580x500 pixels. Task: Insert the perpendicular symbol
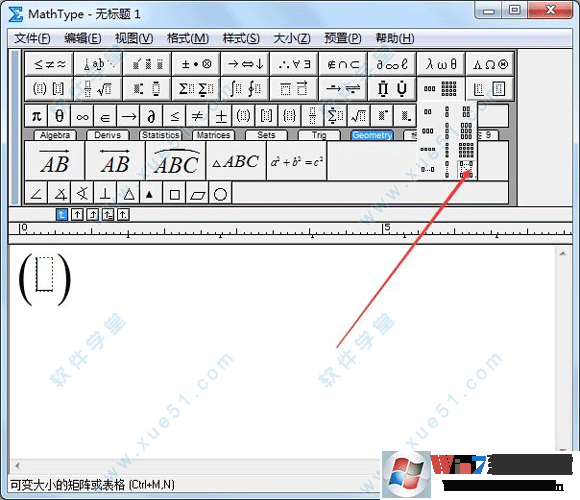(105, 193)
